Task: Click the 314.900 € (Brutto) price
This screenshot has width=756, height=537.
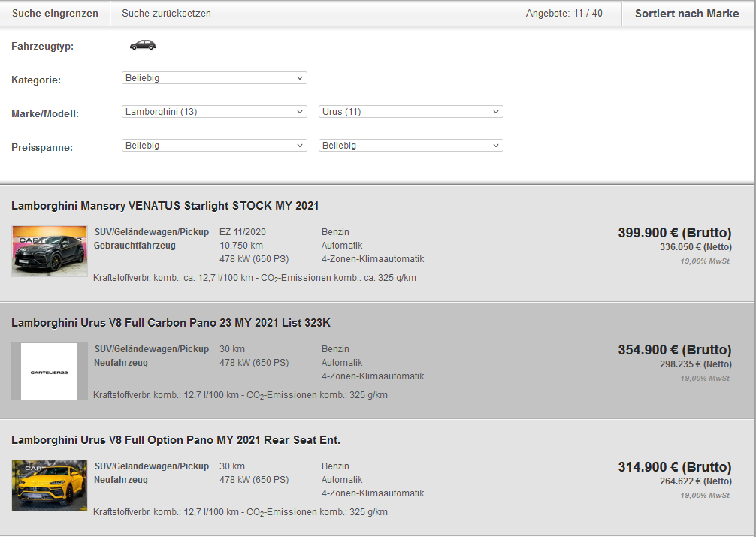Action: [675, 467]
